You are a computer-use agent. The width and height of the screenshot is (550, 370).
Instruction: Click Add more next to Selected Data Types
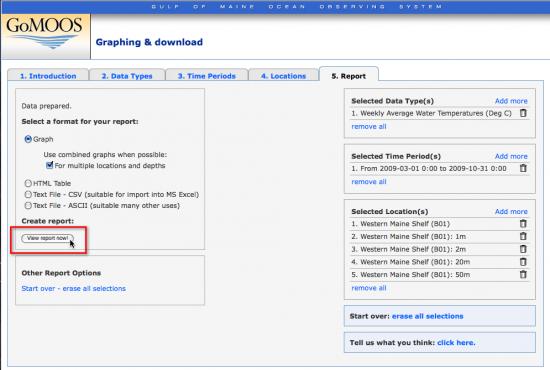point(511,101)
